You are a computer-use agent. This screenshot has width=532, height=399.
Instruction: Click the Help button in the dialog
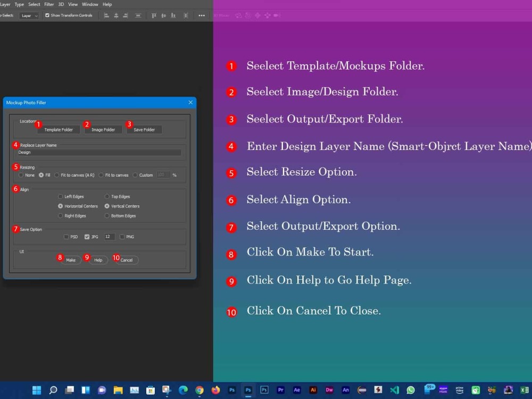tap(98, 260)
